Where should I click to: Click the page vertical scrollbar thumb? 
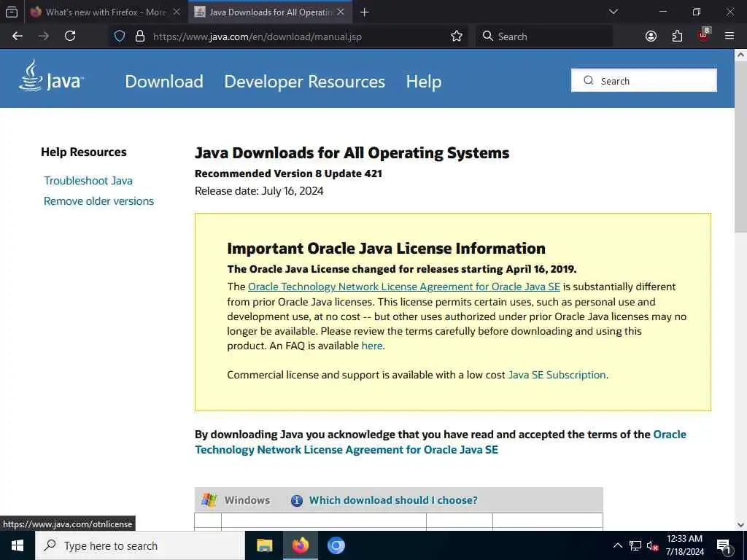tap(740, 147)
